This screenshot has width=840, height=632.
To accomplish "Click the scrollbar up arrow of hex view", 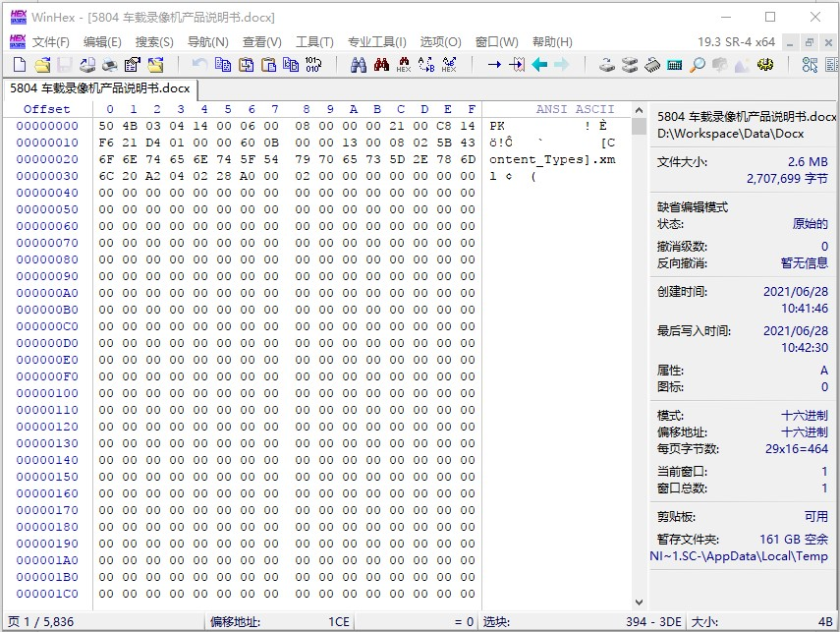I will point(639,110).
